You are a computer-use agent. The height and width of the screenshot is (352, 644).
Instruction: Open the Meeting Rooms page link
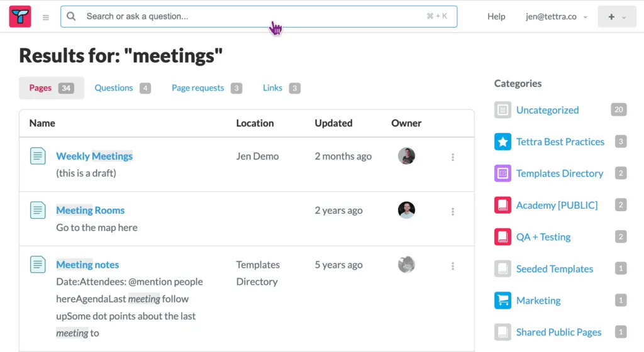[x=91, y=211]
